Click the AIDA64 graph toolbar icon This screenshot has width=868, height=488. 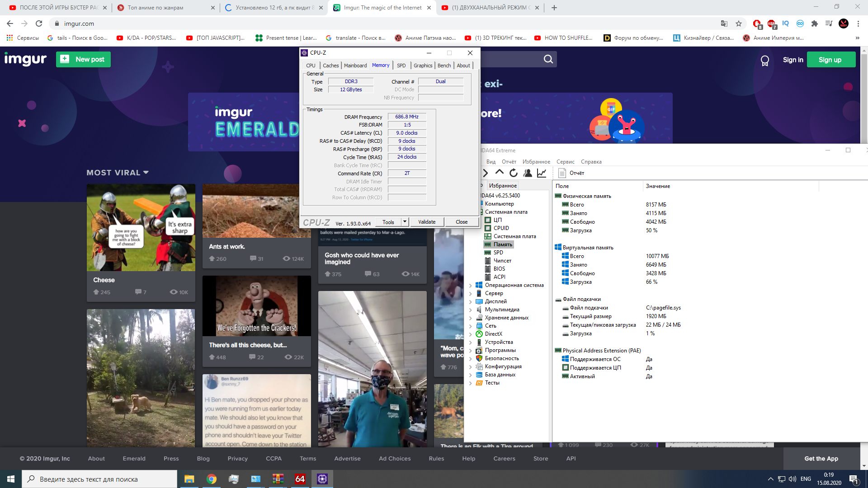(x=542, y=173)
